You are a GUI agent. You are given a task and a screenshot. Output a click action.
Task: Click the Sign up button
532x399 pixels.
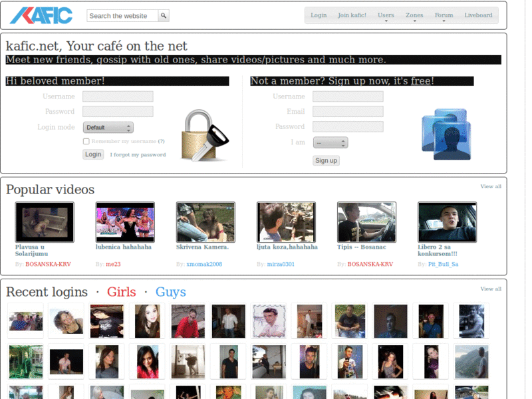[326, 160]
